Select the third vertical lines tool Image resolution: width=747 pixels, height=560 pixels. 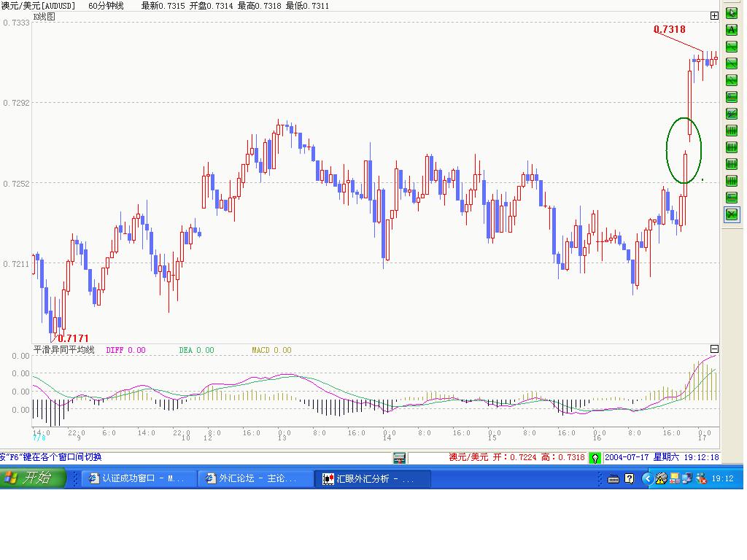pos(731,164)
